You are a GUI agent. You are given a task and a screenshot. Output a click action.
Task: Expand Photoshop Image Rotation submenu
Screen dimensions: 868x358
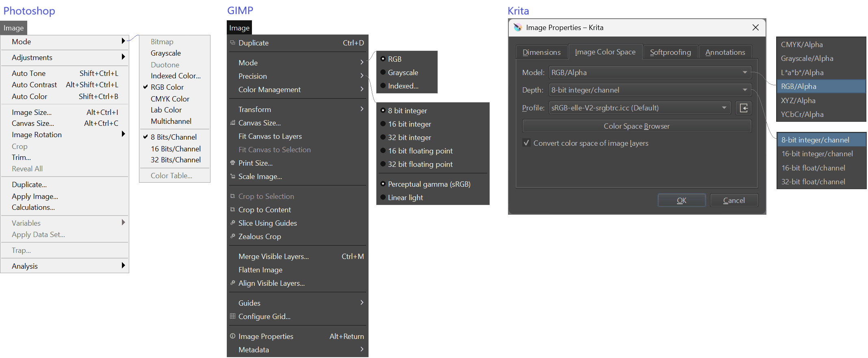(x=65, y=134)
